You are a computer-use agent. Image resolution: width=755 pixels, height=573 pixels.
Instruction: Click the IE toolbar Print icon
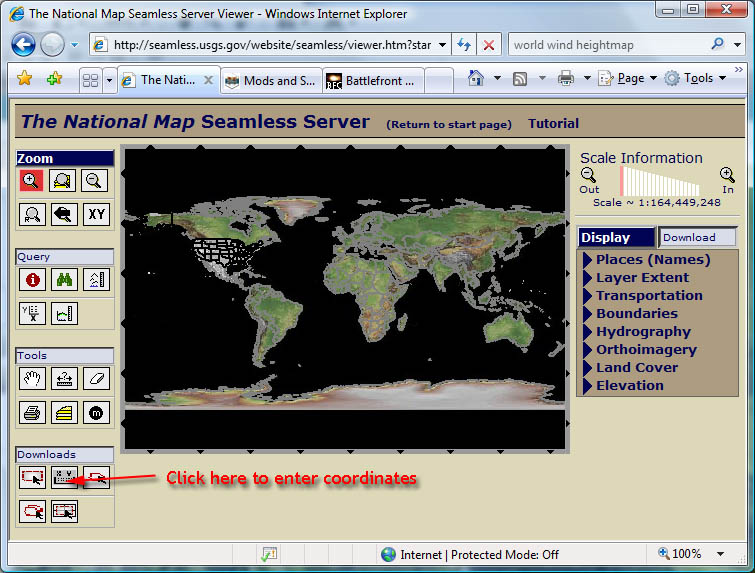[x=566, y=78]
